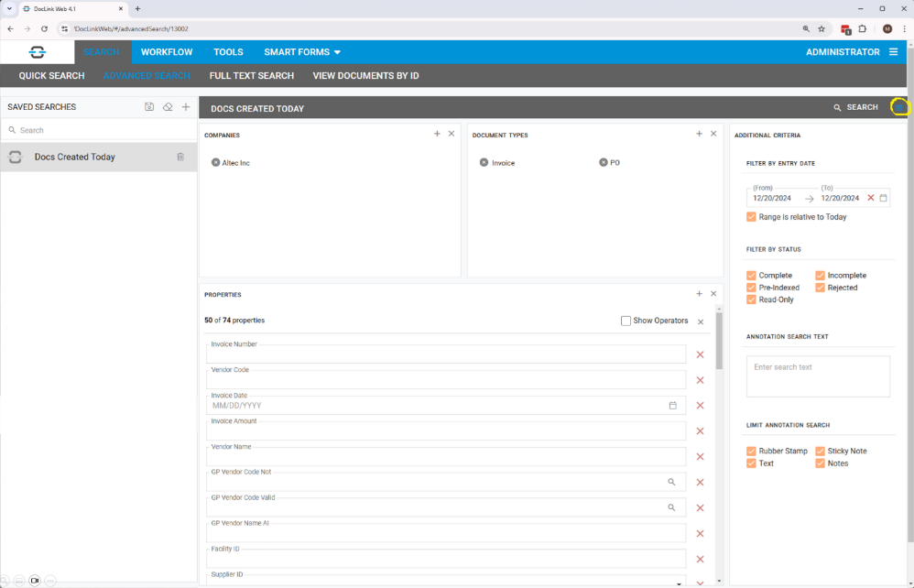Remove the Invoice Date property
Viewport: 914px width, 588px height.
[700, 406]
